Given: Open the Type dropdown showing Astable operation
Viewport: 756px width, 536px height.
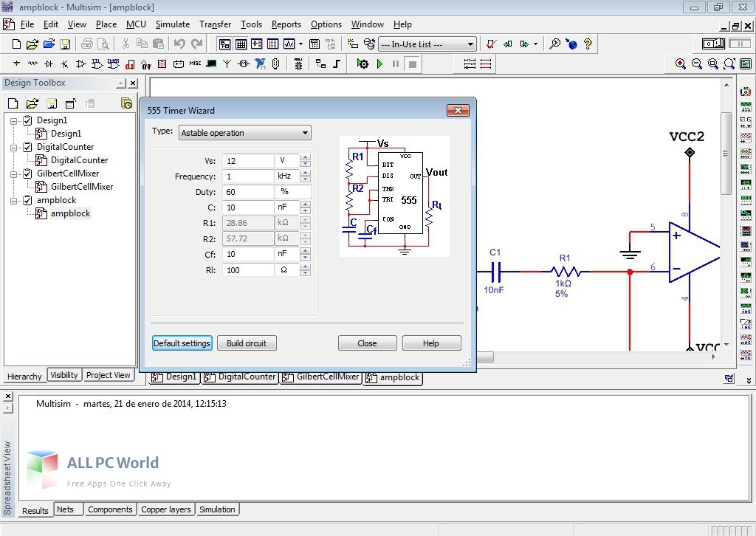Looking at the screenshot, I should (304, 132).
